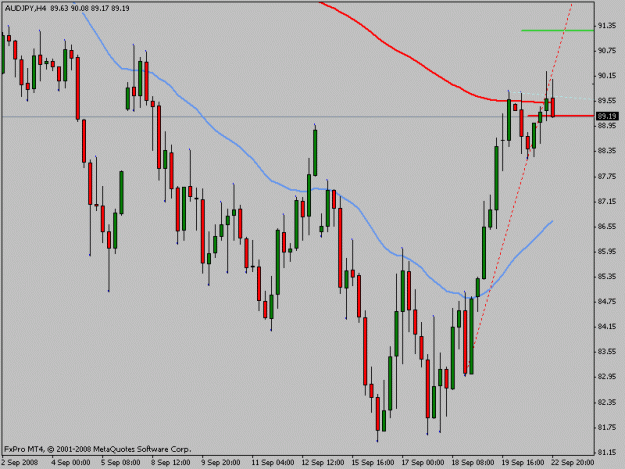This screenshot has height=469, width=625.
Task: Click the OHLC values 89.63 90.08 89.17 89.19
Action: pos(90,8)
